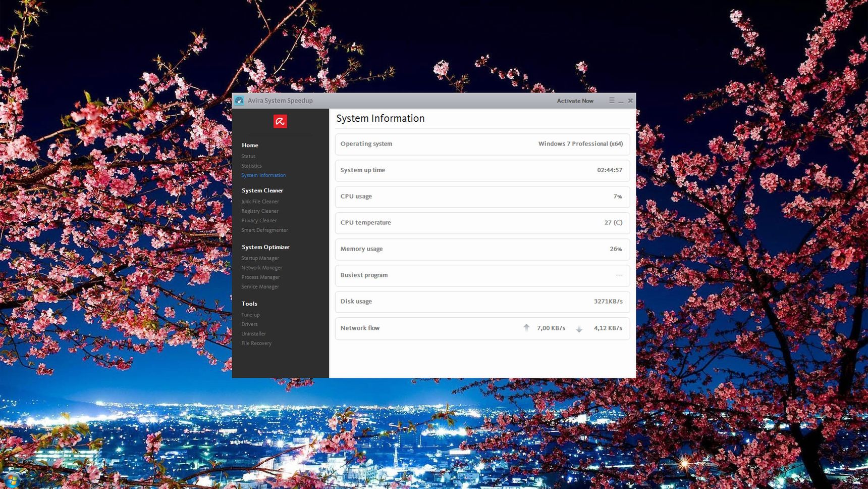868x489 pixels.
Task: Click the network download arrow icon
Action: 579,329
